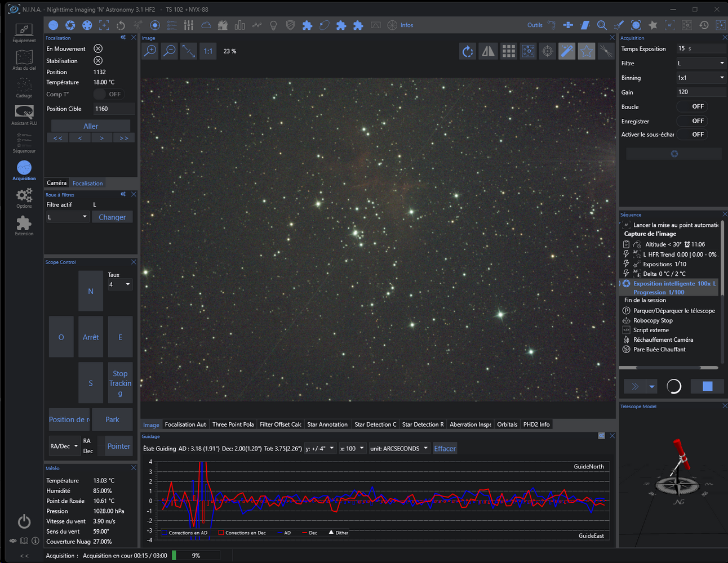Open the Atlas du ciel sidebar section
728x563 pixels.
pos(24,60)
